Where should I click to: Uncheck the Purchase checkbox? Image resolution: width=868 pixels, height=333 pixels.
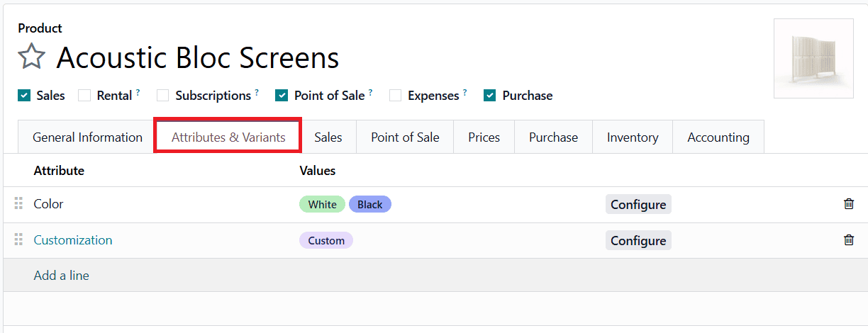pyautogui.click(x=490, y=96)
